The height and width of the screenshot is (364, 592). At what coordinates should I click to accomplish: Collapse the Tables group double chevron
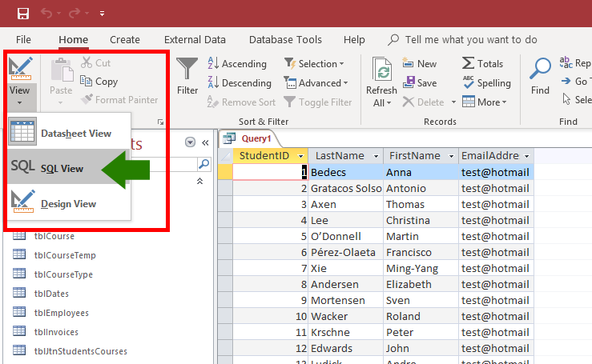click(x=199, y=181)
